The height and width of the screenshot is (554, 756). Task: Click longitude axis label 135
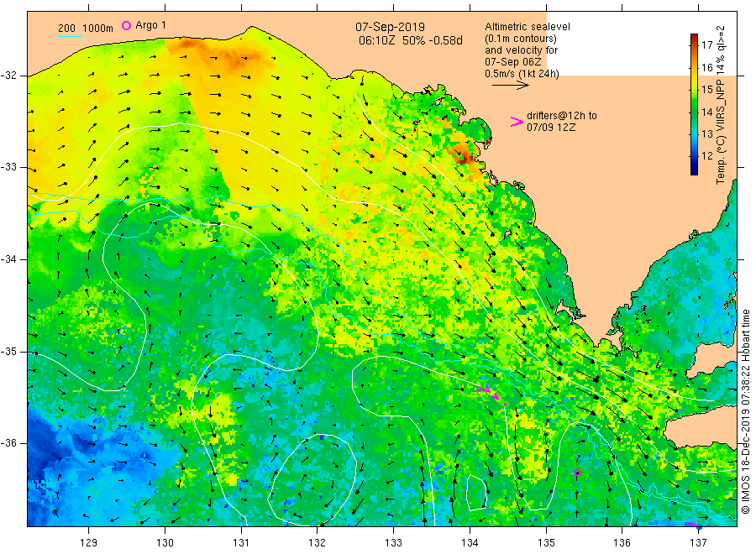click(x=546, y=543)
